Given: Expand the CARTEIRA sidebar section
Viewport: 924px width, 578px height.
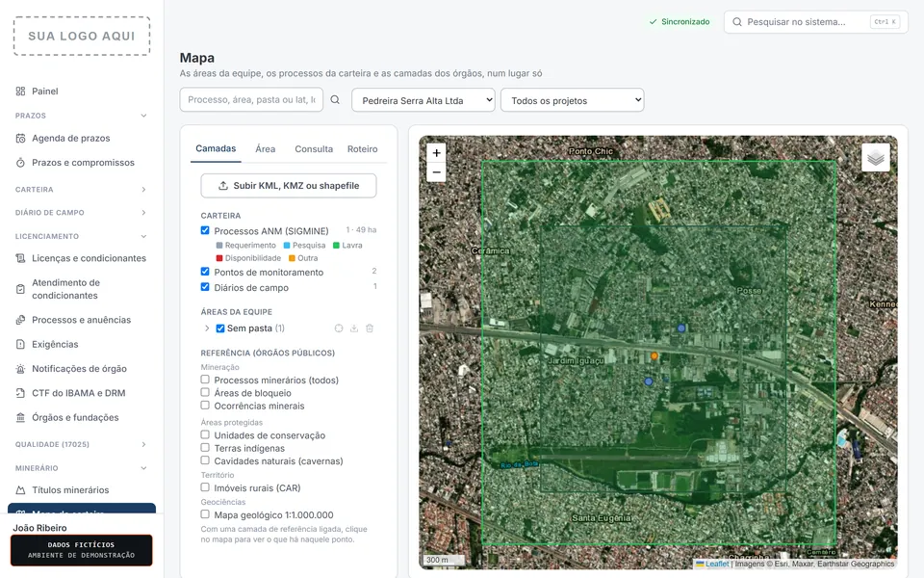Looking at the screenshot, I should [143, 190].
